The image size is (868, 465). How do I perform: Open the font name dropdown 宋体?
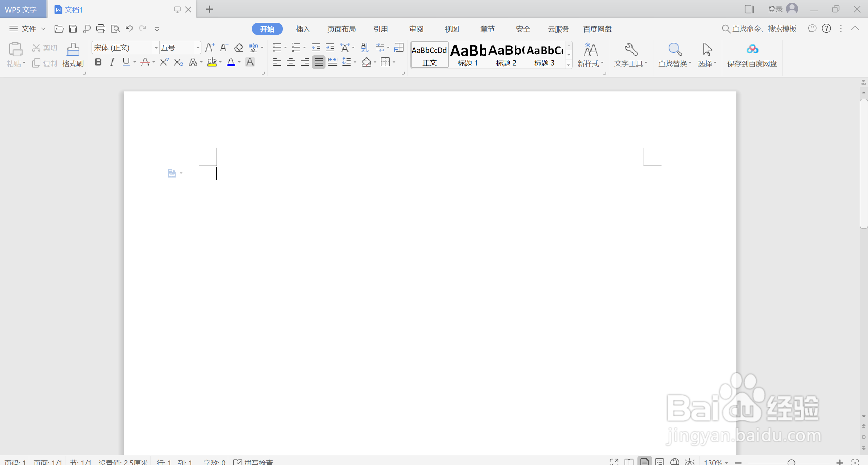click(156, 48)
